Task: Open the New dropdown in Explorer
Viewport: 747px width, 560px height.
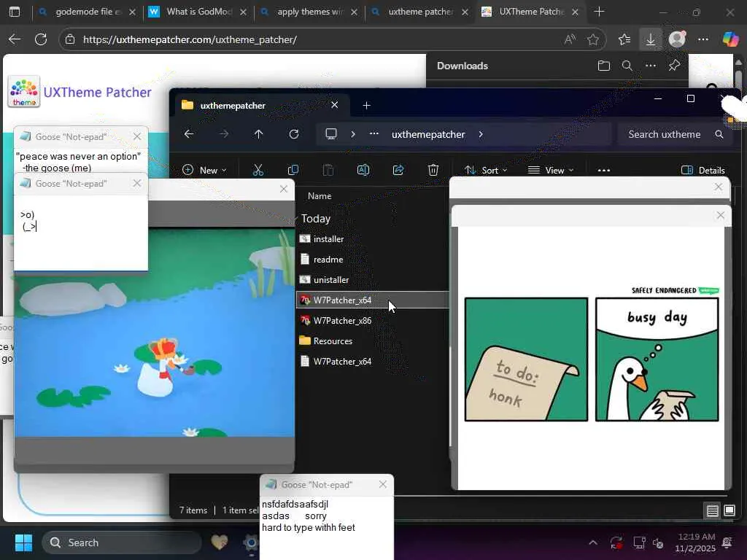Action: pyautogui.click(x=205, y=170)
